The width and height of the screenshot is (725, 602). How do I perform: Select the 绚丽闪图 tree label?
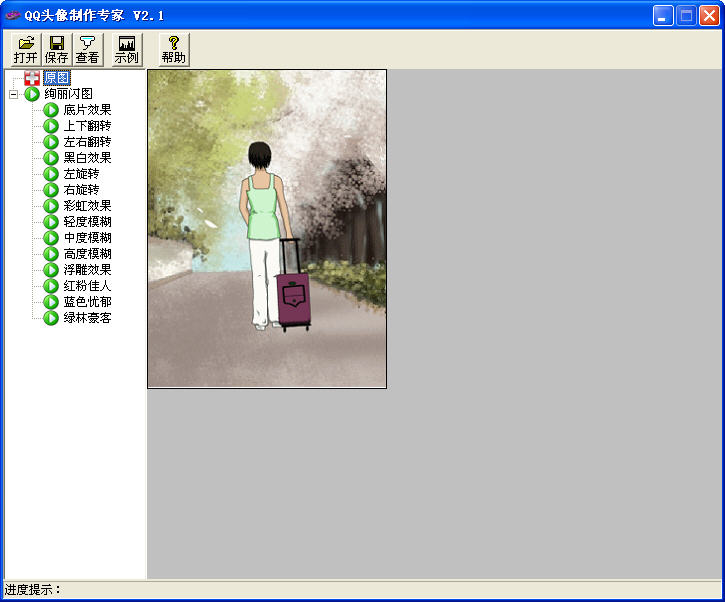tap(68, 94)
